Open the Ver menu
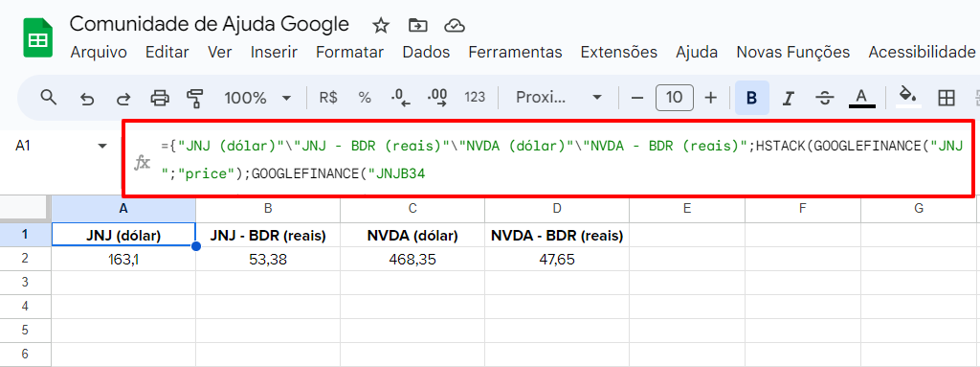 pyautogui.click(x=220, y=52)
